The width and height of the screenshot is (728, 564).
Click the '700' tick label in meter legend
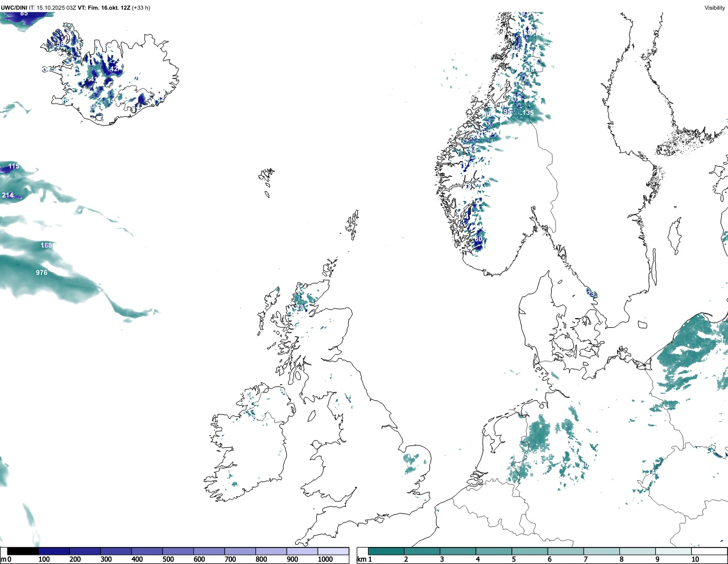click(x=230, y=560)
